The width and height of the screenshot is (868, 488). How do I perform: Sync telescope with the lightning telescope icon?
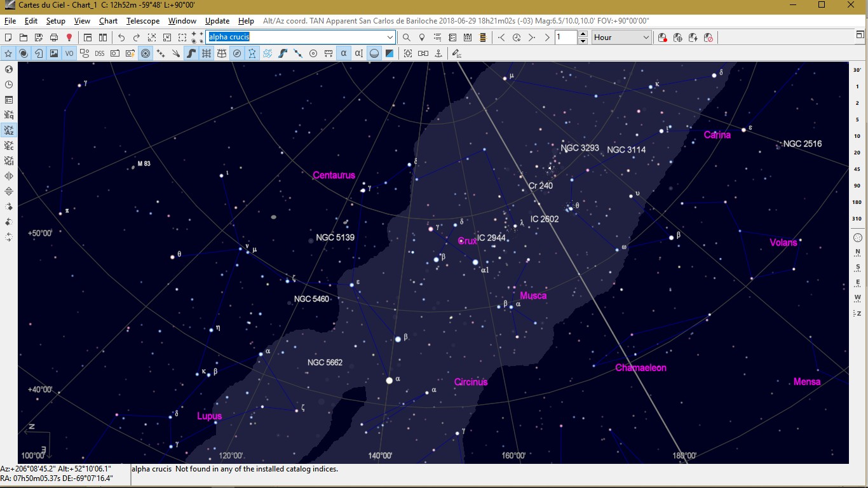[693, 37]
